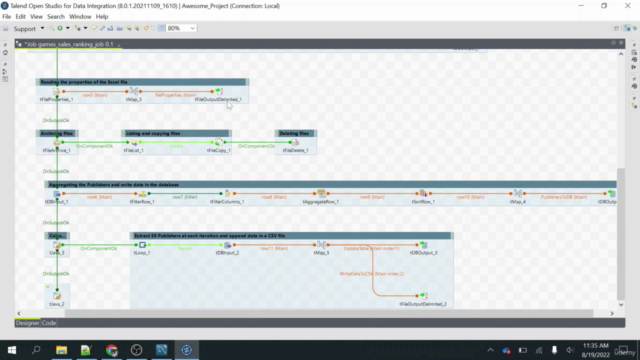Open the View menu
The width and height of the screenshot is (640, 360).
click(36, 17)
